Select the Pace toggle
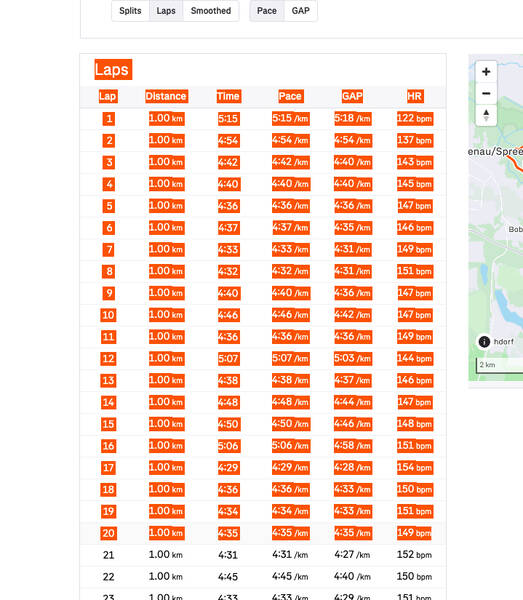 point(267,11)
